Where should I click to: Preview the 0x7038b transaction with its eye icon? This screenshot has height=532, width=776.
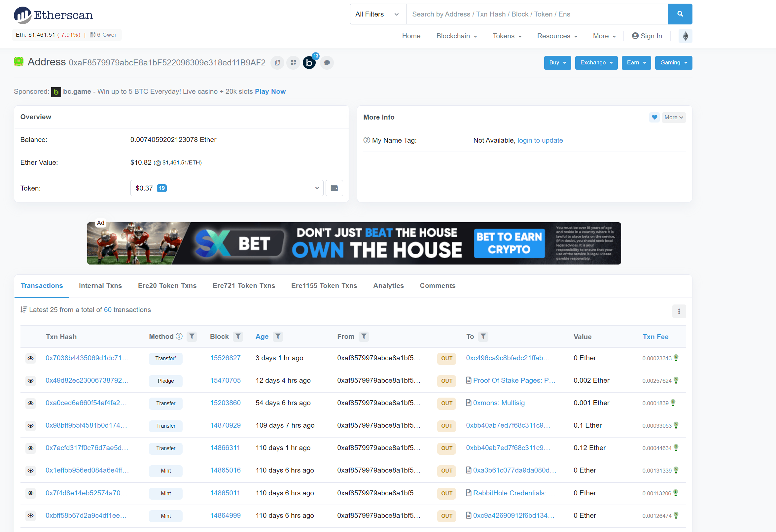(30, 358)
